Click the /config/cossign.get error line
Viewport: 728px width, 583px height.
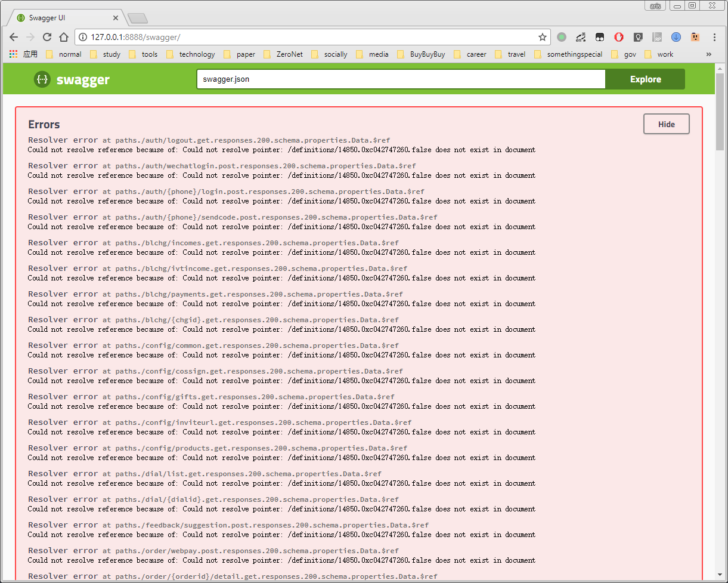tap(215, 371)
